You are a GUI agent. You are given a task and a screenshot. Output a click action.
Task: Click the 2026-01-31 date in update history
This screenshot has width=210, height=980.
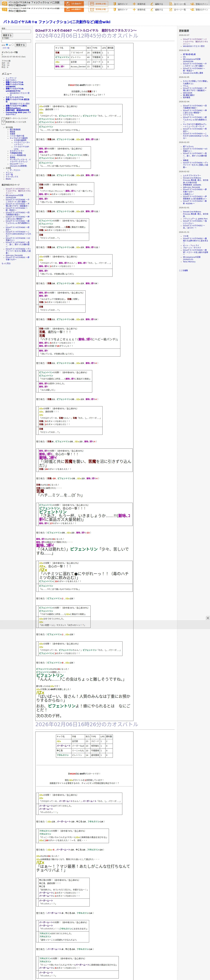[x=184, y=232]
